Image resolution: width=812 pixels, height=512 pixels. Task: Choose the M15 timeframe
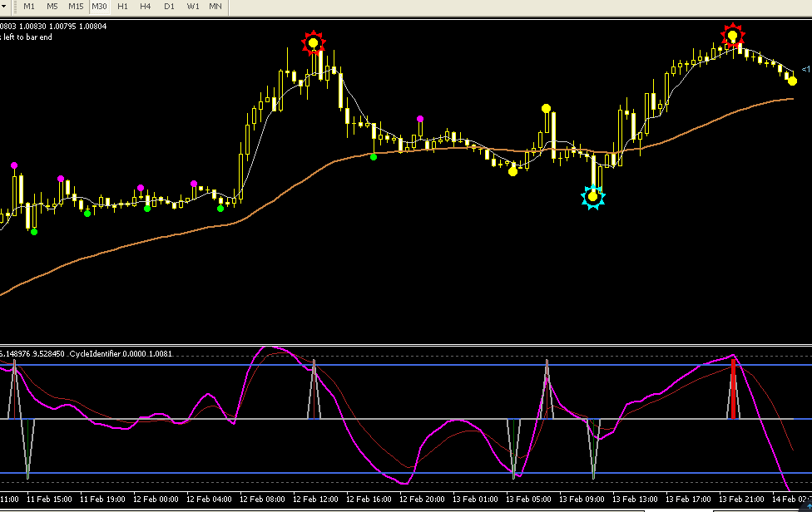click(x=76, y=7)
